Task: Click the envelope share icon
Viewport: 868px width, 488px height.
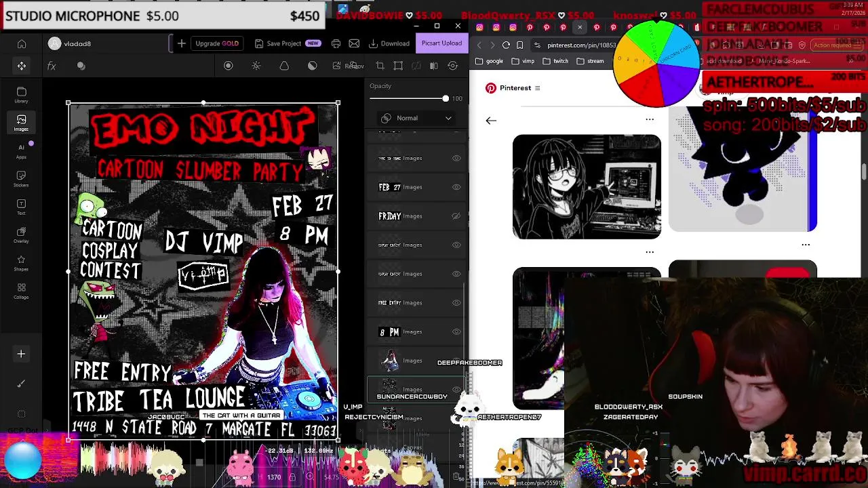Action: coord(354,43)
